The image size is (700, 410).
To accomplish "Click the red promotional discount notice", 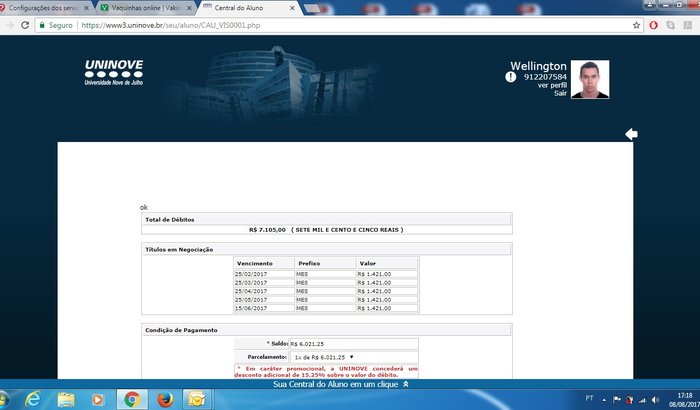I will click(326, 372).
